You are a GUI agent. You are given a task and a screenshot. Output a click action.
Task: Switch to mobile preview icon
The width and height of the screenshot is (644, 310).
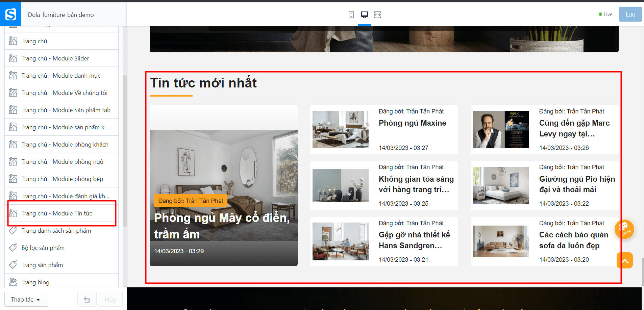351,15
